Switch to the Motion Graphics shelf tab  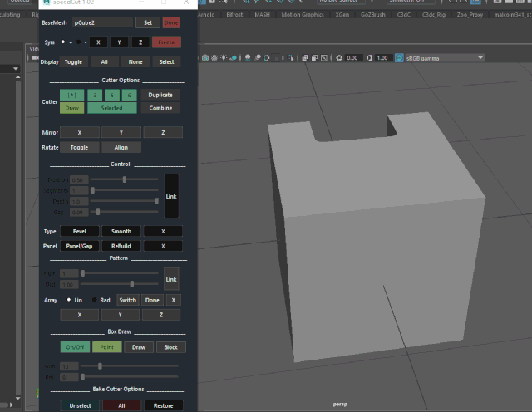(x=303, y=14)
